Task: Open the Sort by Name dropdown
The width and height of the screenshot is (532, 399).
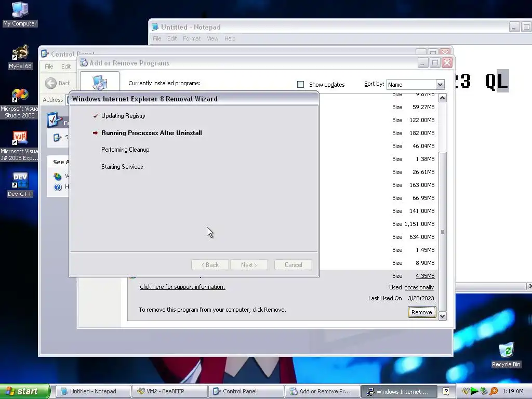Action: (440, 85)
